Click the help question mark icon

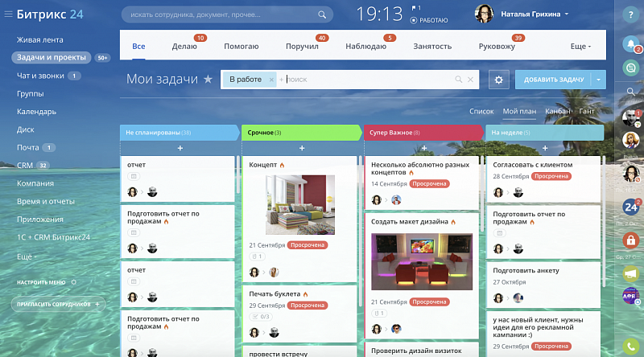[630, 14]
